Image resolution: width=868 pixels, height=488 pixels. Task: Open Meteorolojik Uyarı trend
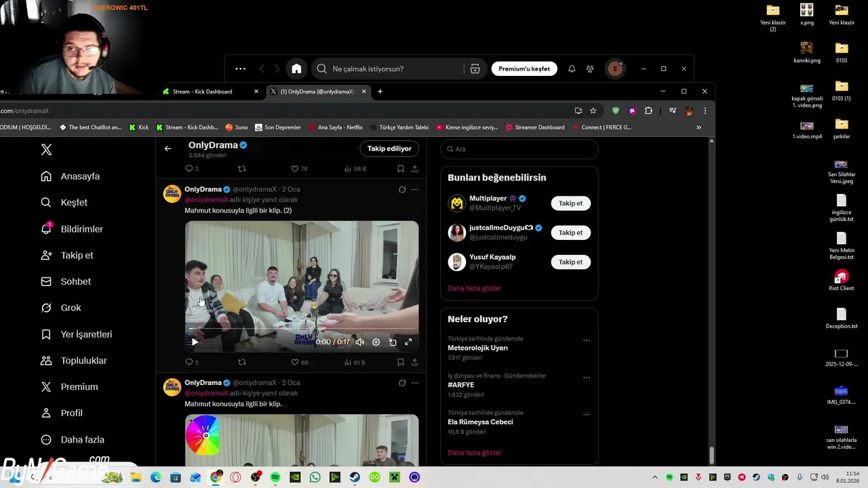[477, 348]
